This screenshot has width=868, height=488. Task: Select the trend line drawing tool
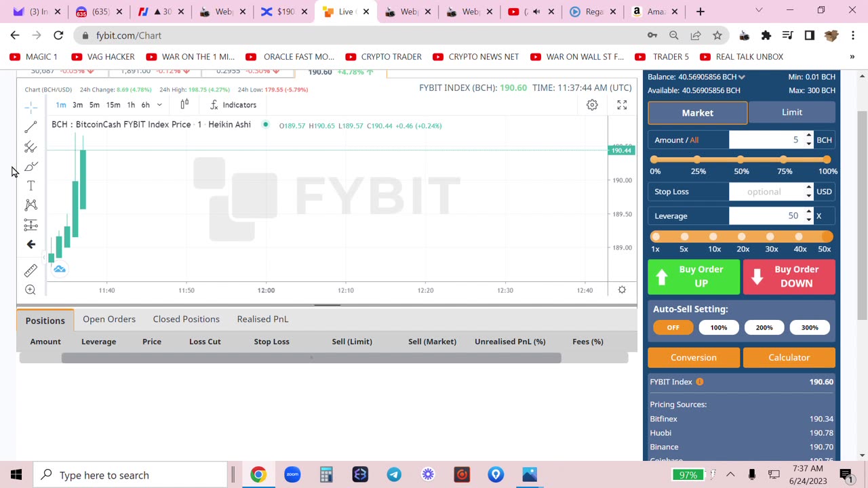tap(31, 127)
